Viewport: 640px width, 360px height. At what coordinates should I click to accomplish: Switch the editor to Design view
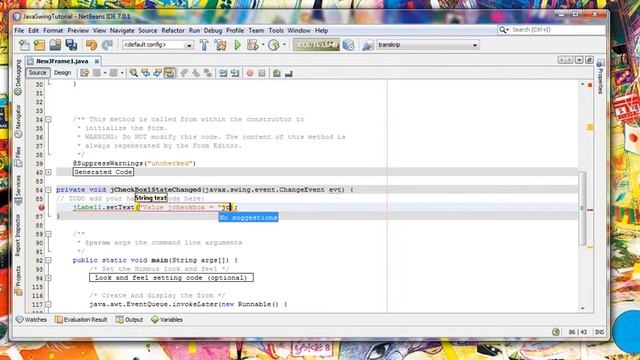tap(62, 73)
